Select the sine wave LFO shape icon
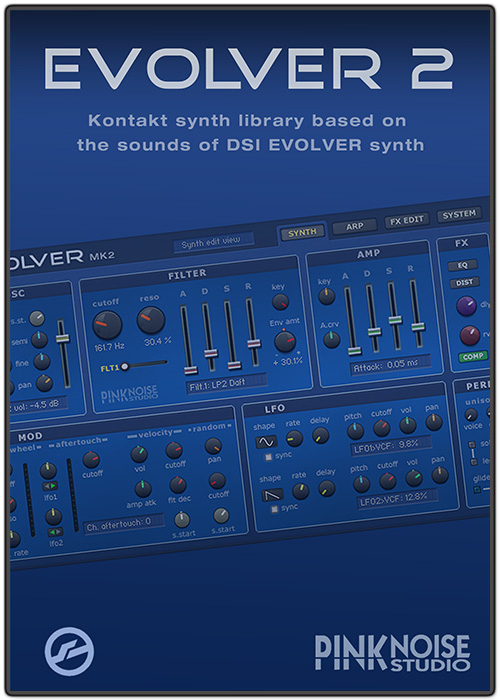 (266, 442)
